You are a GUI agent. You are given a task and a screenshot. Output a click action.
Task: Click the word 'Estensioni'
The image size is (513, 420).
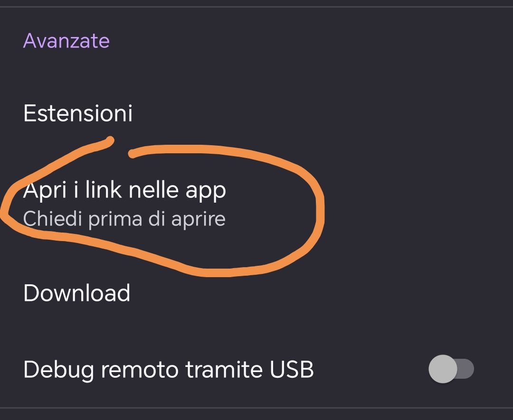tap(78, 113)
